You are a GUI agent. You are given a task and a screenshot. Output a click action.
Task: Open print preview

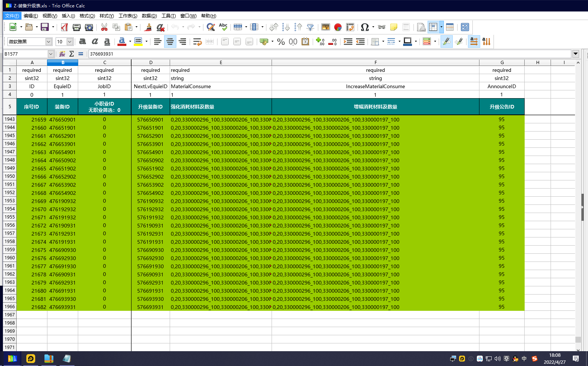89,27
